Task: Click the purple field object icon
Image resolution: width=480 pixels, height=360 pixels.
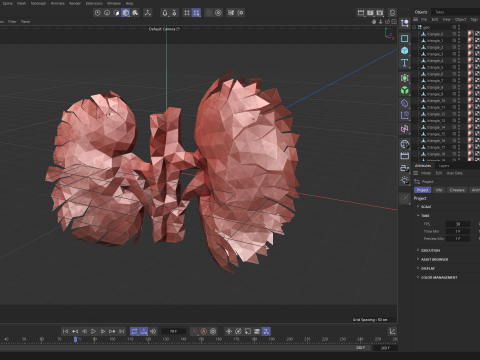Action: click(x=405, y=115)
